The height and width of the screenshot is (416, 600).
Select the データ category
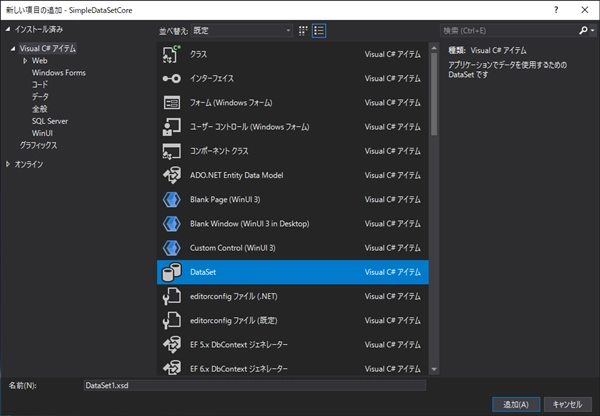pos(40,97)
